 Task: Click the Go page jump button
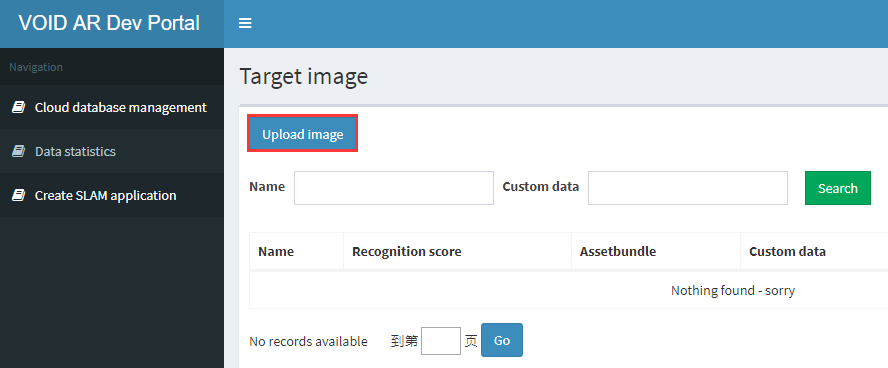502,340
